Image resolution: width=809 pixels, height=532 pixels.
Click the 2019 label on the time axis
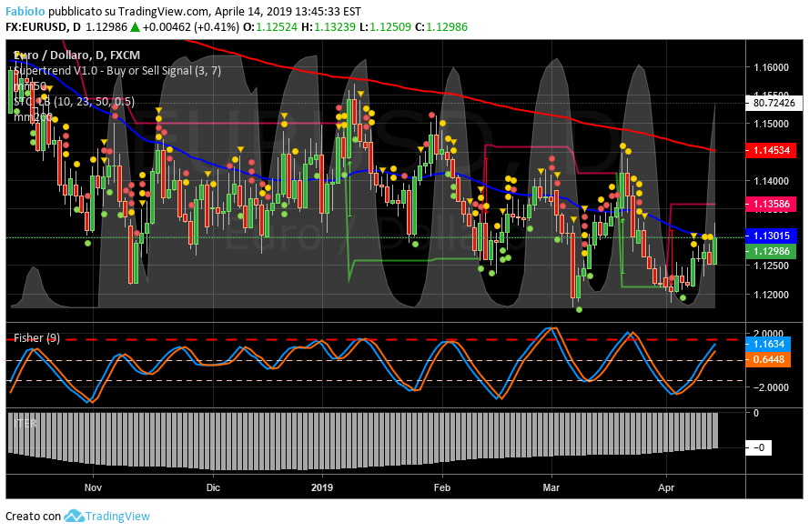click(323, 487)
